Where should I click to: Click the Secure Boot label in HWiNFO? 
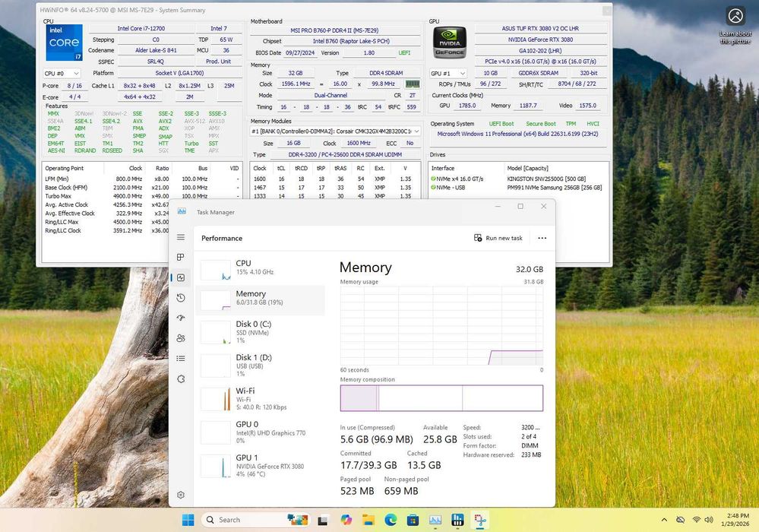click(x=541, y=124)
